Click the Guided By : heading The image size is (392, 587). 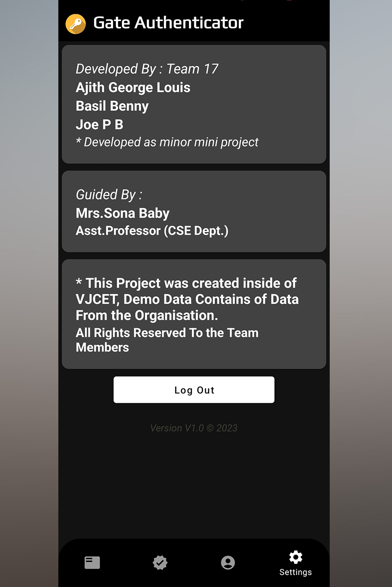coord(109,195)
